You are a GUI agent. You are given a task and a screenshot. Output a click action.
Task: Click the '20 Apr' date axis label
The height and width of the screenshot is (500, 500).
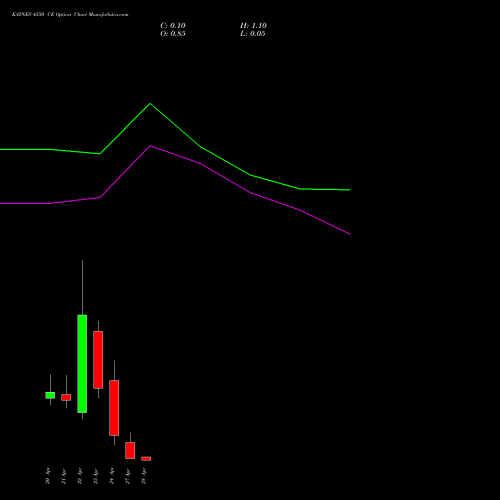point(48,476)
